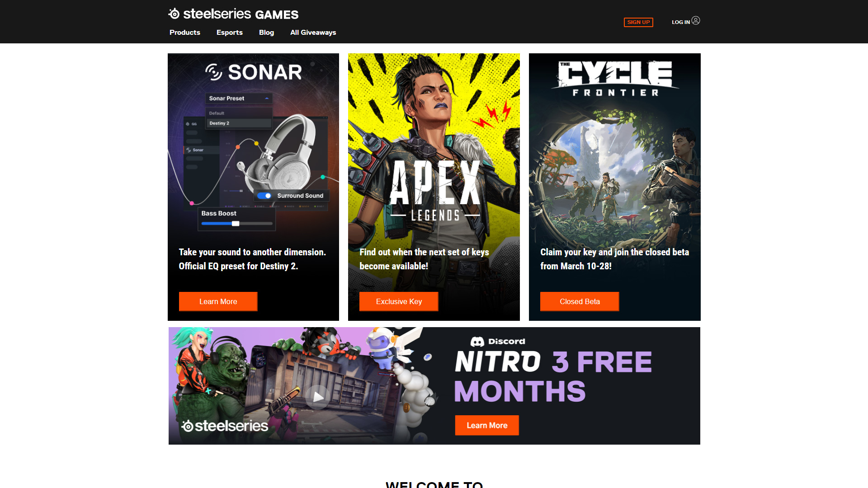Go to the Esports menu item
The height and width of the screenshot is (488, 868).
pos(230,33)
